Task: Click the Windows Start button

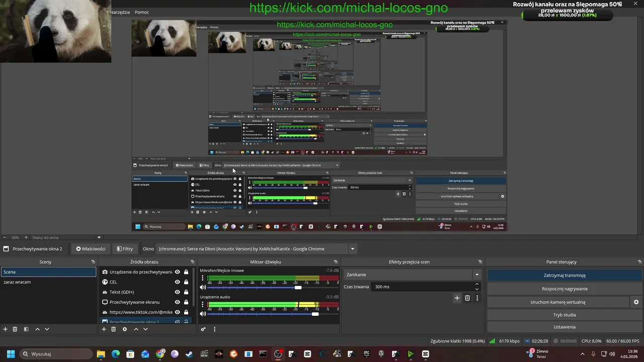Action: (11, 354)
